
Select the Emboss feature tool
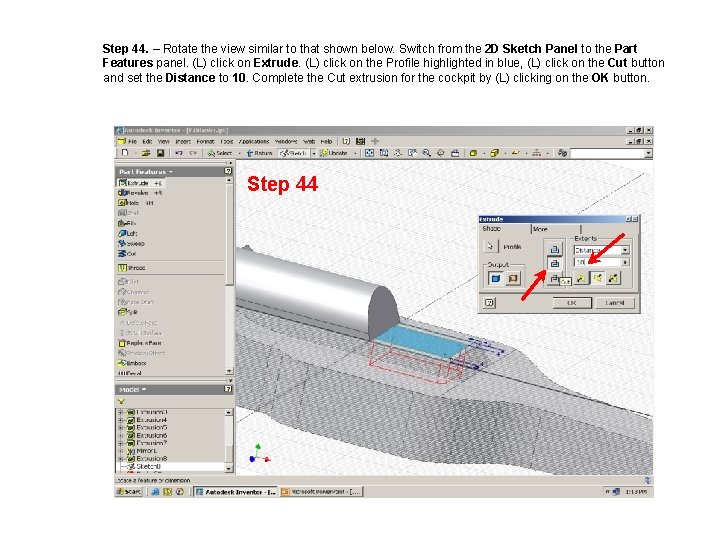(132, 363)
